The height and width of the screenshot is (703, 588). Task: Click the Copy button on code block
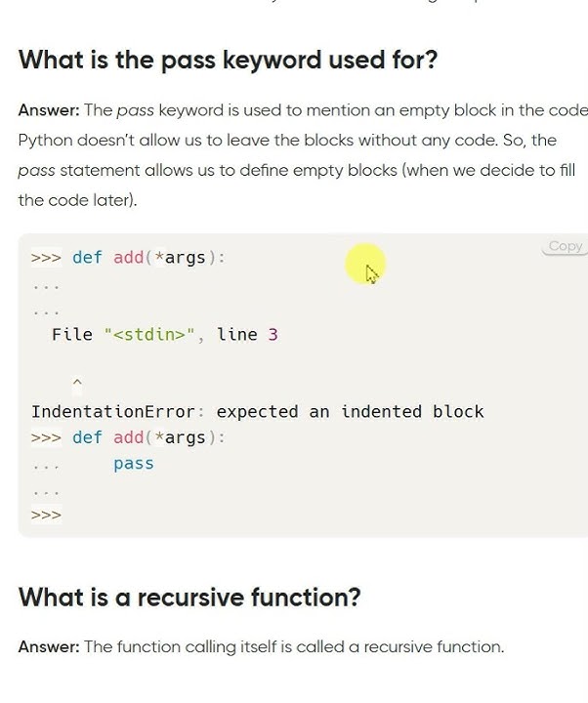pyautogui.click(x=565, y=247)
